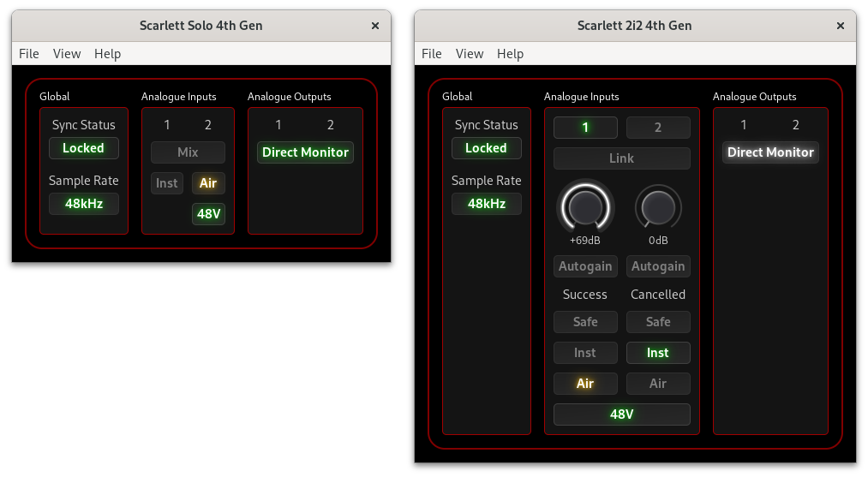Toggle 48V phantom power in Solo window
Screen dimensions: 868x477
(208, 214)
